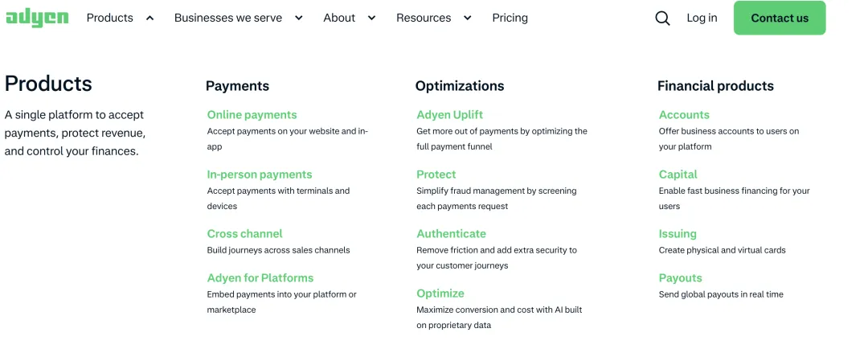Open Adyen for Platforms
Viewport: 868px width, 349px height.
260,278
